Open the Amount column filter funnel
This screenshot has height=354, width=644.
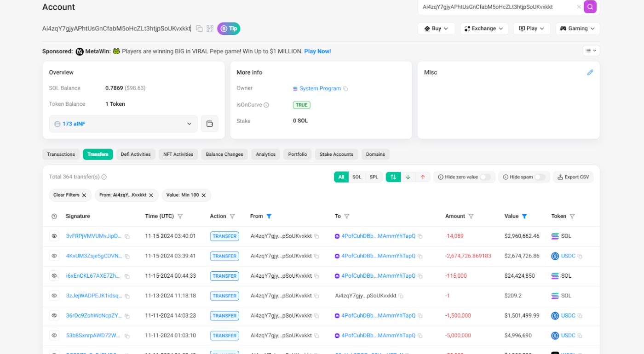[471, 216]
